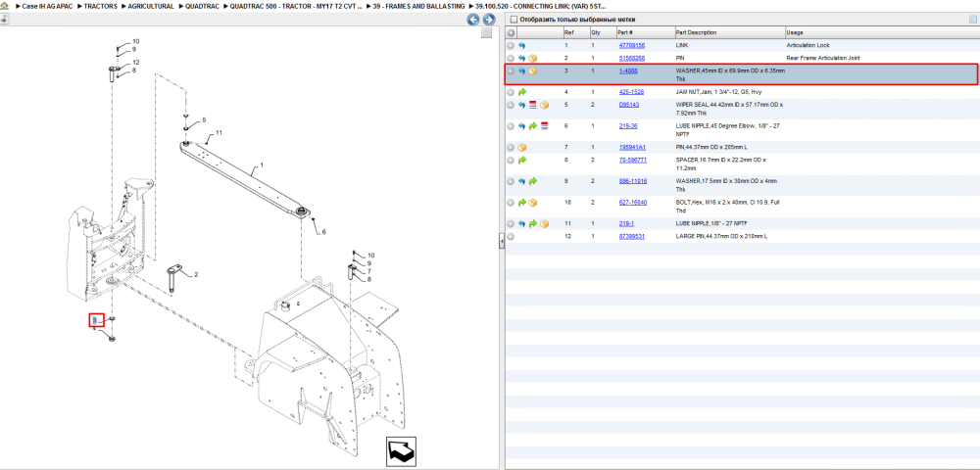This screenshot has width=980, height=470.
Task: Open the QUADTRAC breadcrumb
Action: click(202, 6)
